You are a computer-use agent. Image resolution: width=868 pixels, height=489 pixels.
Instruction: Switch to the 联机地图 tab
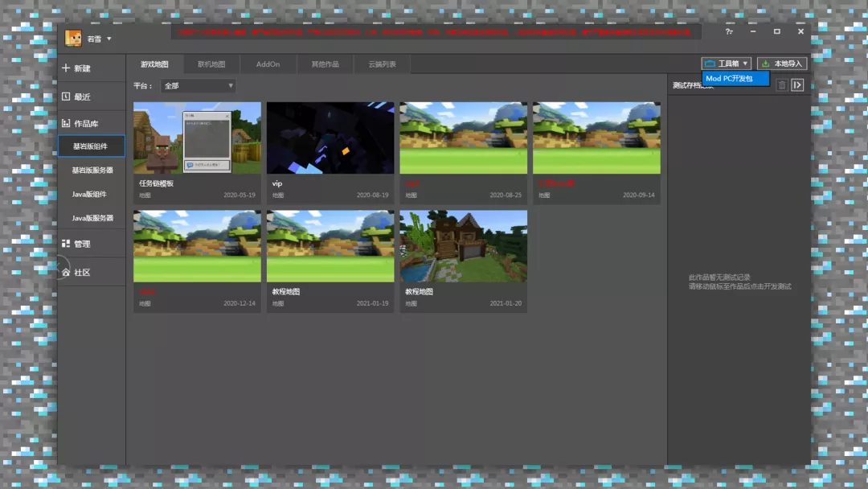211,64
